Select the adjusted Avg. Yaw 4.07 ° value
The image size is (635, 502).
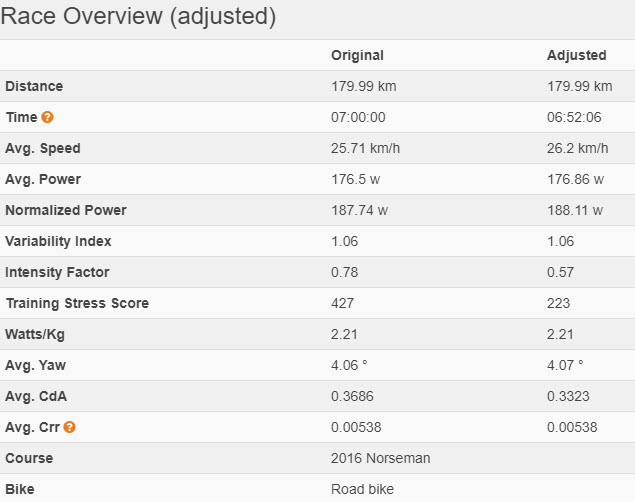[566, 365]
